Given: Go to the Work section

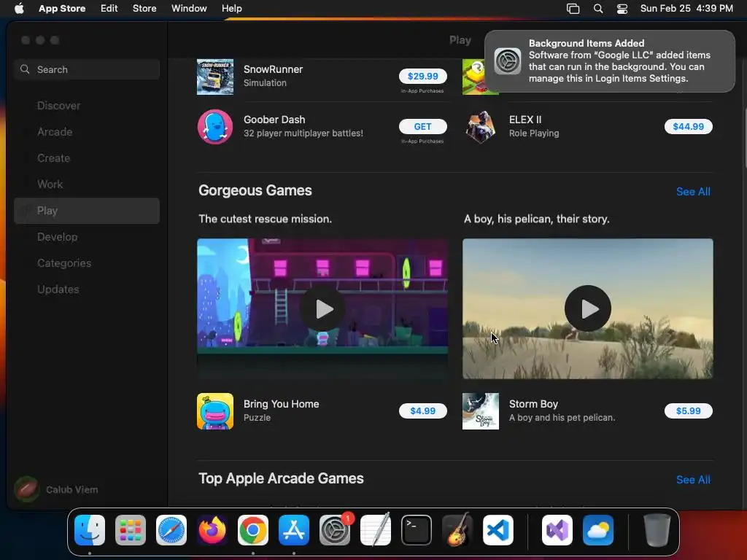Looking at the screenshot, I should [87, 184].
